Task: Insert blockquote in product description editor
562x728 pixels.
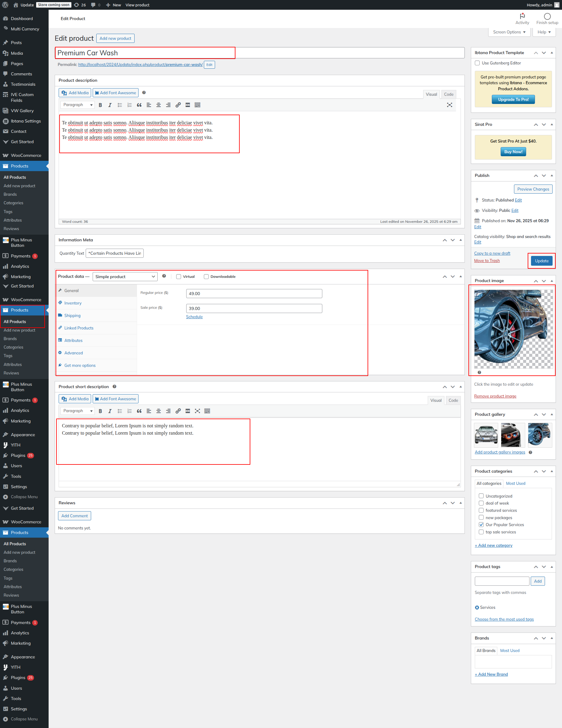Action: click(139, 105)
